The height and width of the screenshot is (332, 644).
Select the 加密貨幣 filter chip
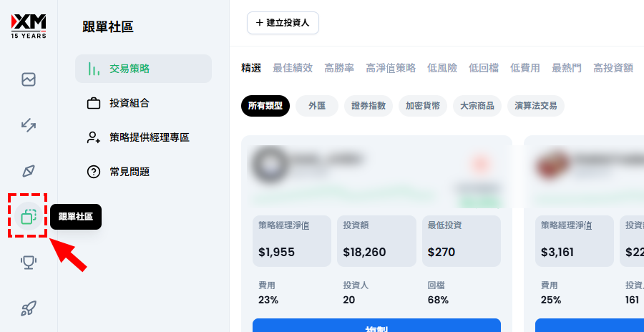[423, 106]
